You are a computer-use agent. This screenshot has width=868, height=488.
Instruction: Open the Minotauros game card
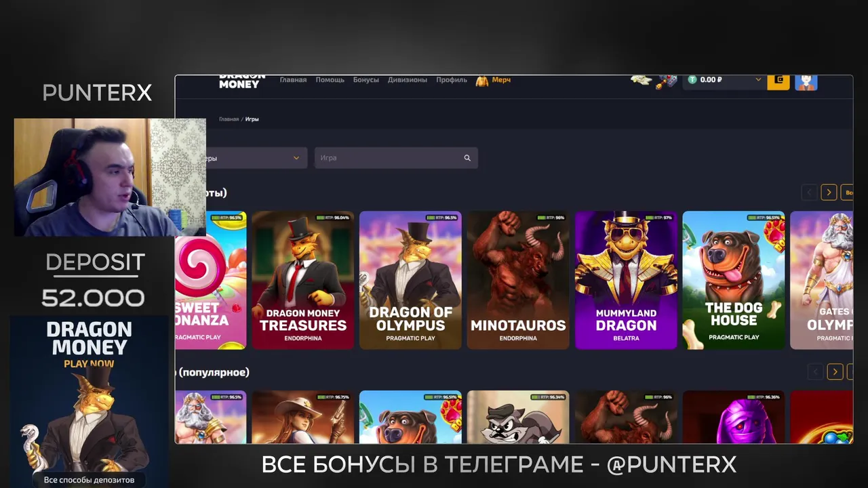518,280
